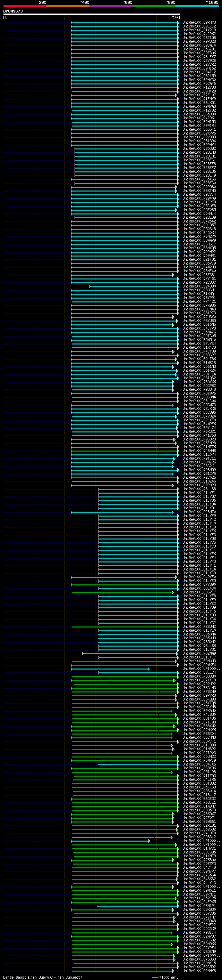Select hit label UniRef100_C3JSW5
This screenshot has height=980, width=222.
[x=199, y=852]
